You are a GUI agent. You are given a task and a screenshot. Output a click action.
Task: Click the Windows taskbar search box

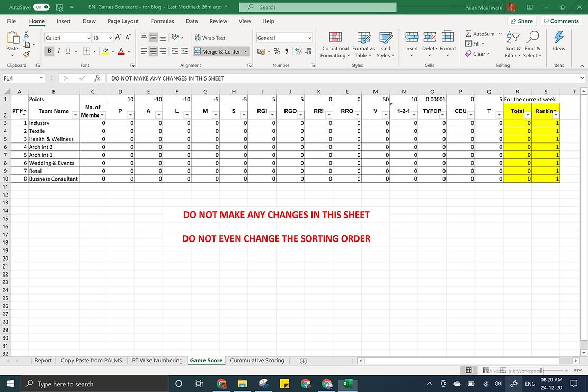[x=95, y=384]
